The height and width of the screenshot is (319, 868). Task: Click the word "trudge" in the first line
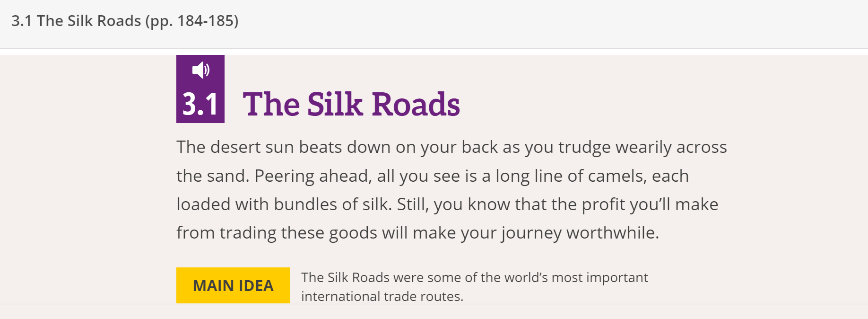[x=584, y=147]
